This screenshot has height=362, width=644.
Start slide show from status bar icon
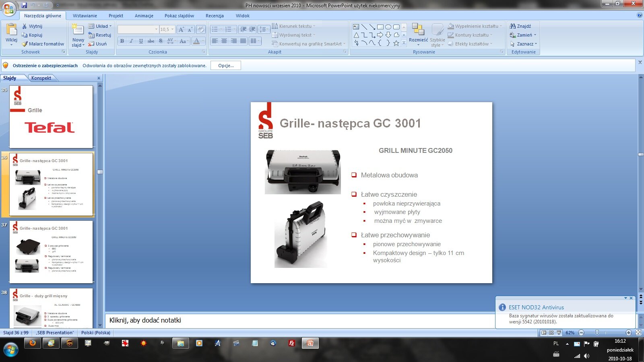[559, 333]
